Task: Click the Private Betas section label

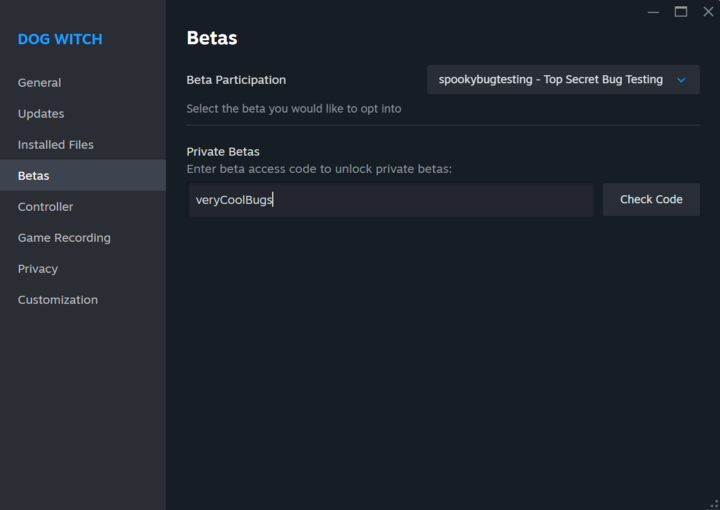Action: tap(223, 152)
